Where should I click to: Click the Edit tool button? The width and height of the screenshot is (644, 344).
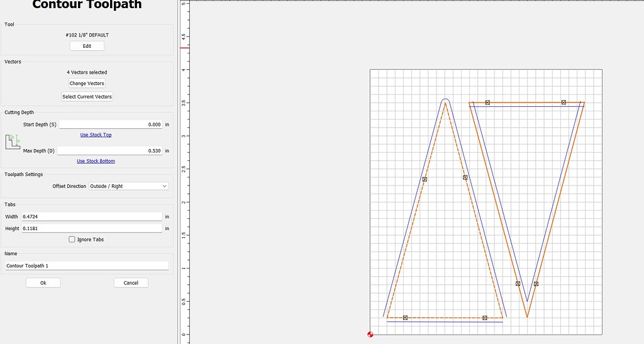(x=87, y=46)
